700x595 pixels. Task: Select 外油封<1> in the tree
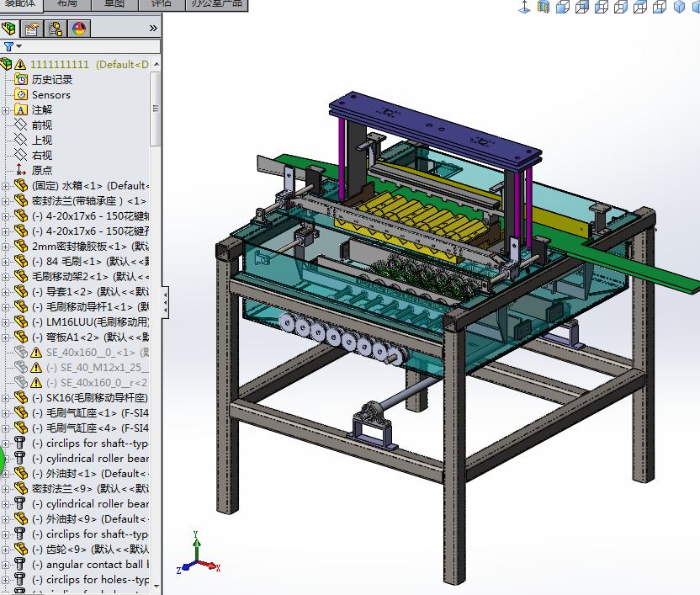[x=90, y=474]
